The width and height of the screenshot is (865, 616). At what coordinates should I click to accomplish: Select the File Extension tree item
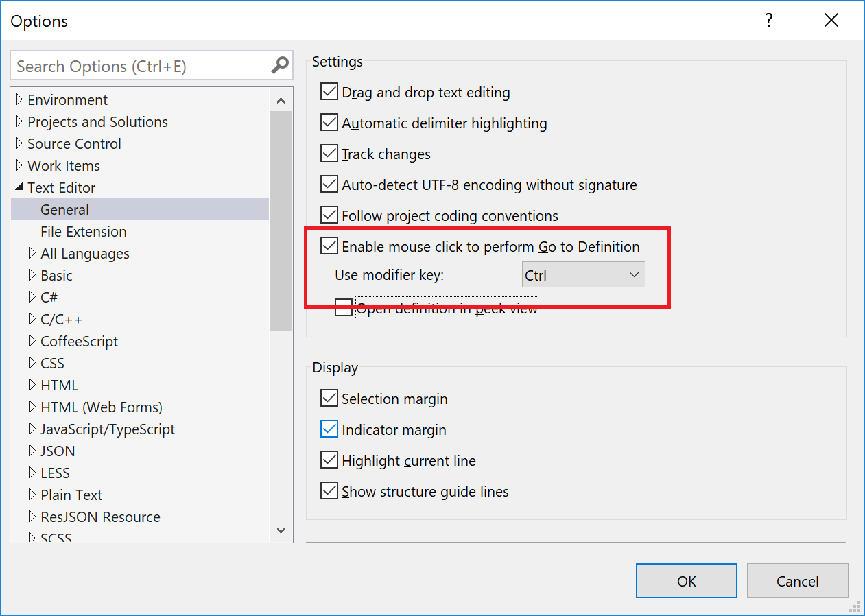pos(83,231)
